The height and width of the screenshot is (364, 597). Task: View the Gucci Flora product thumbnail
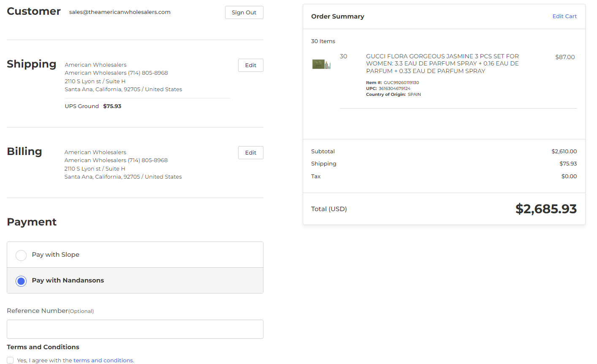click(x=321, y=64)
